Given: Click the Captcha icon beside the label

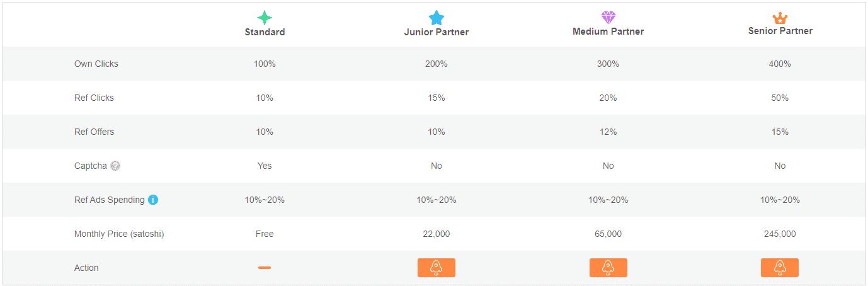Looking at the screenshot, I should (115, 166).
